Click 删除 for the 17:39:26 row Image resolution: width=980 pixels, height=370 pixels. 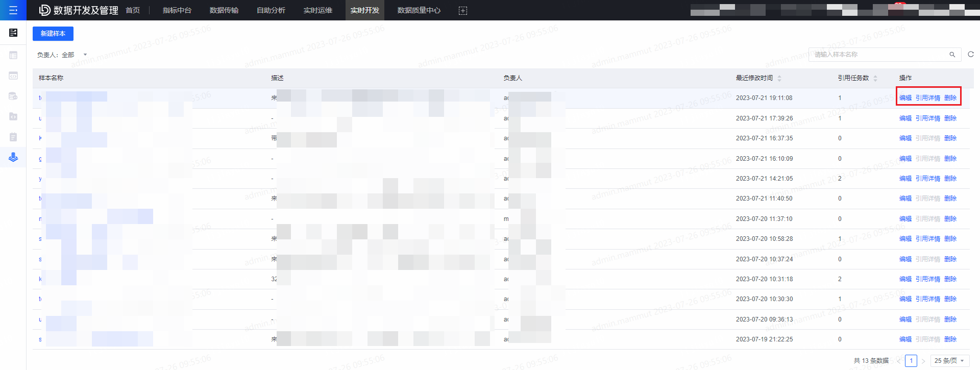(x=950, y=118)
